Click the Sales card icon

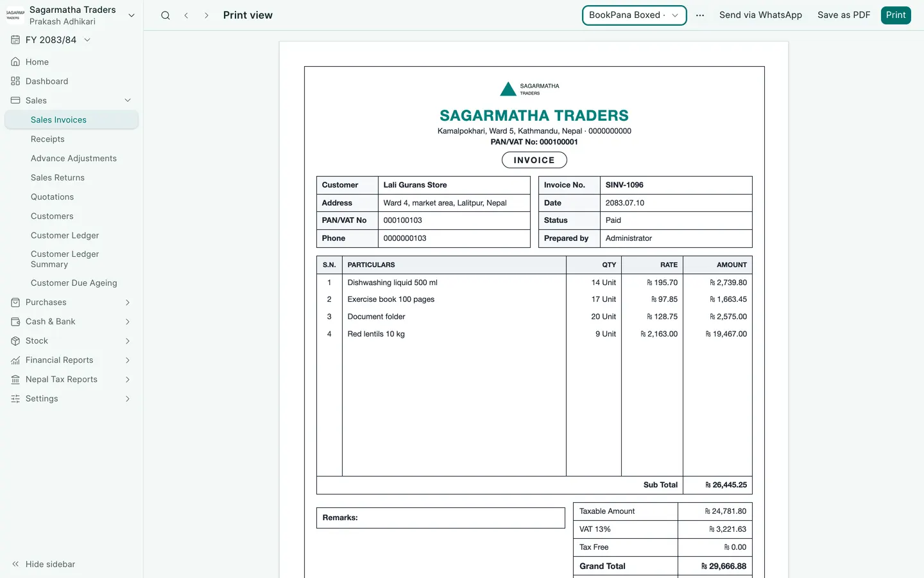click(15, 100)
